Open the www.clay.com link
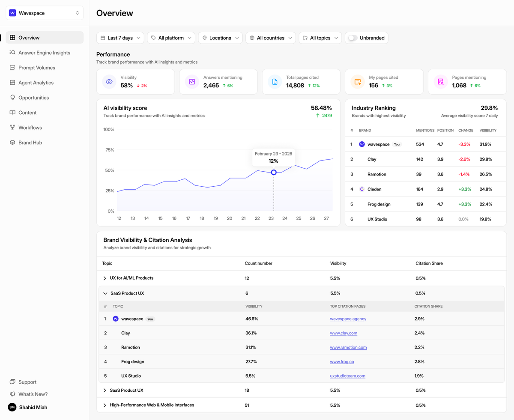 click(344, 333)
